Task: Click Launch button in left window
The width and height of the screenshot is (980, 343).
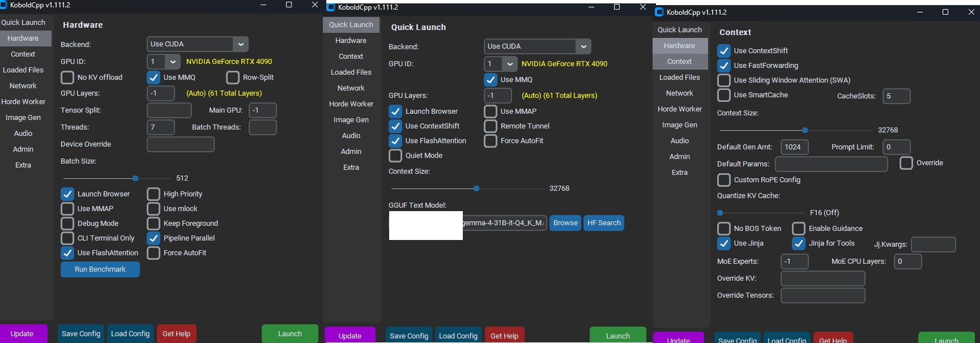Action: (x=290, y=333)
